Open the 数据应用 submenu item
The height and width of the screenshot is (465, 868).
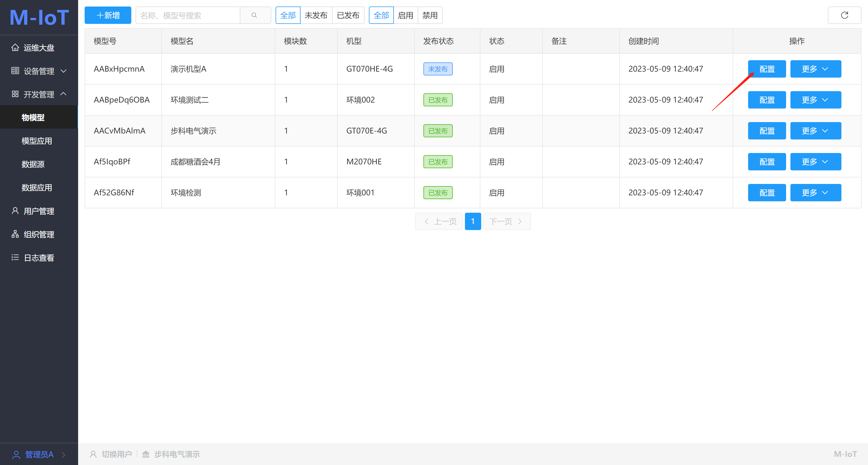click(x=39, y=187)
